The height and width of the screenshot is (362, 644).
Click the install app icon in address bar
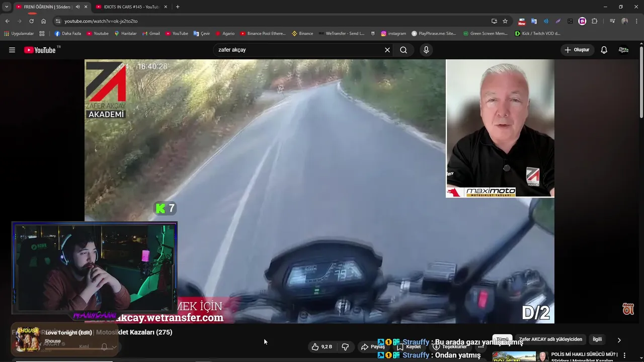(x=494, y=21)
